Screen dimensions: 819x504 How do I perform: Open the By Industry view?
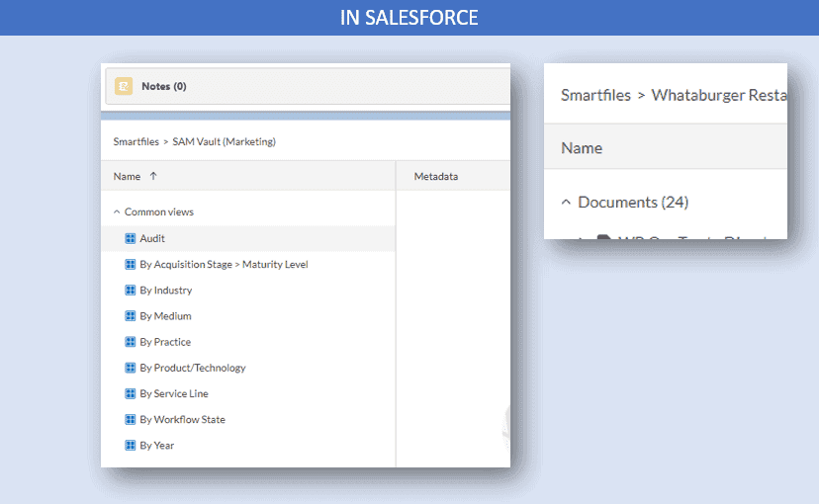(165, 291)
